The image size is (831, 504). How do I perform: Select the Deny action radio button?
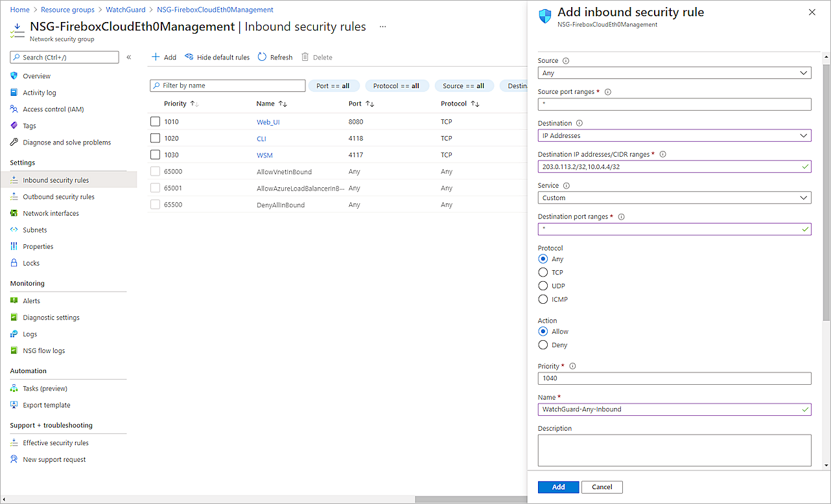543,345
